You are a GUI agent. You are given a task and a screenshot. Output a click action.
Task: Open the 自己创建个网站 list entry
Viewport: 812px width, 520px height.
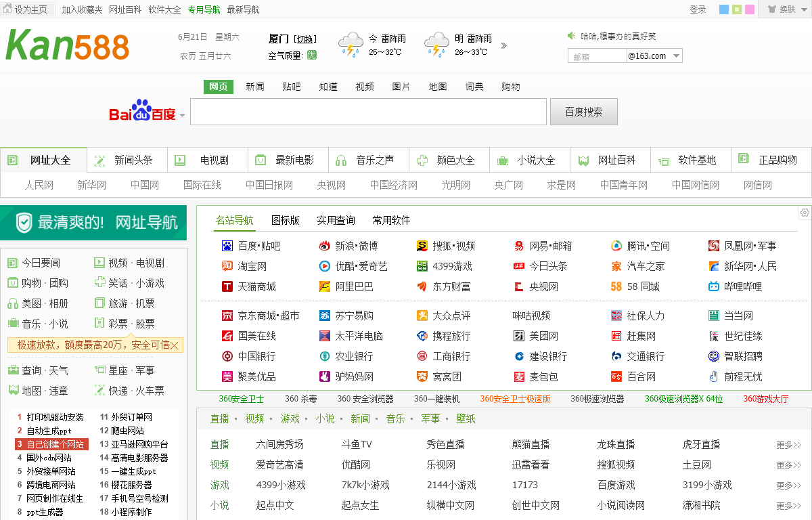click(x=53, y=444)
